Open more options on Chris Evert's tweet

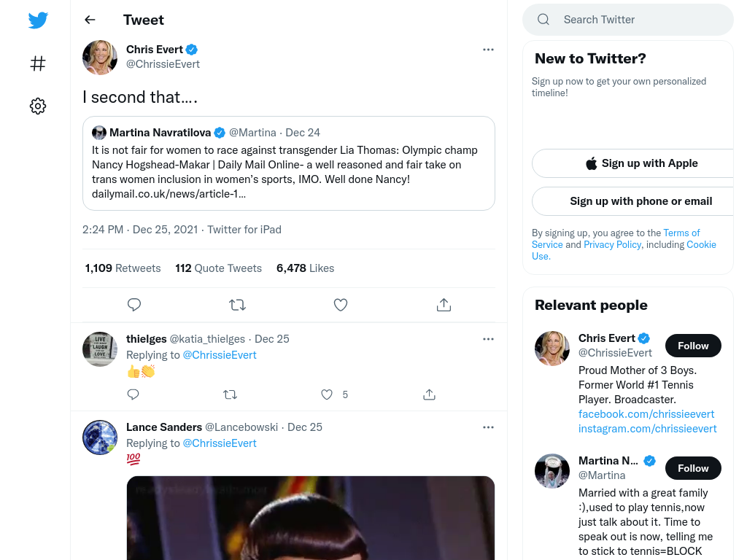pyautogui.click(x=488, y=50)
